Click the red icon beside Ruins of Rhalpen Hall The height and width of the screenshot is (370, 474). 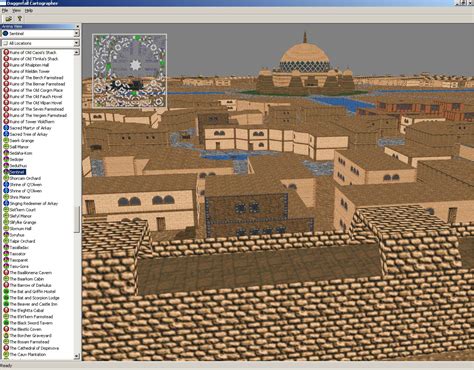click(6, 65)
